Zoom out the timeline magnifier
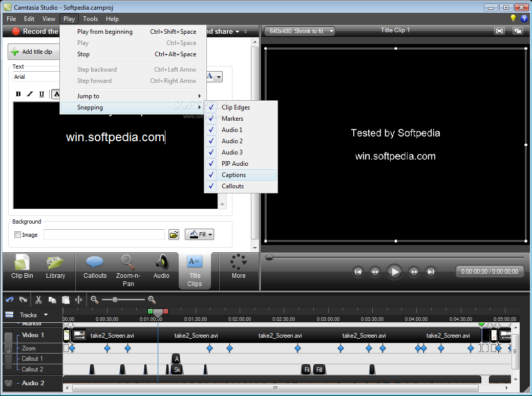The height and width of the screenshot is (396, 532). [95, 300]
